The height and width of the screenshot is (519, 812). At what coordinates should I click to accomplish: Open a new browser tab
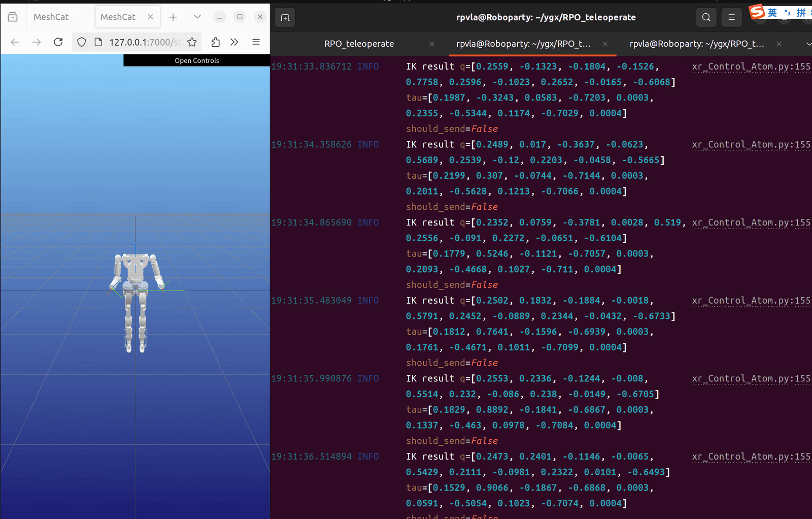tap(173, 17)
